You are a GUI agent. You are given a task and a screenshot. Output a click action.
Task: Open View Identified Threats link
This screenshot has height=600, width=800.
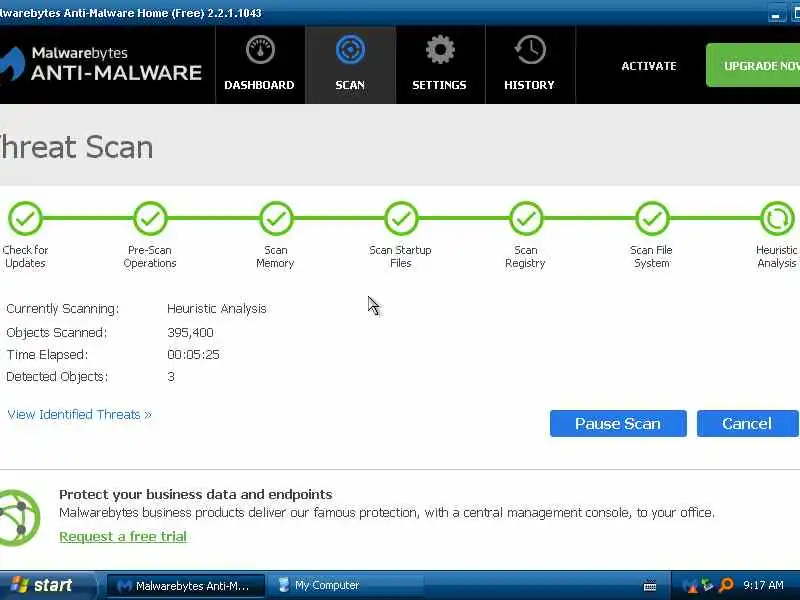tap(80, 414)
